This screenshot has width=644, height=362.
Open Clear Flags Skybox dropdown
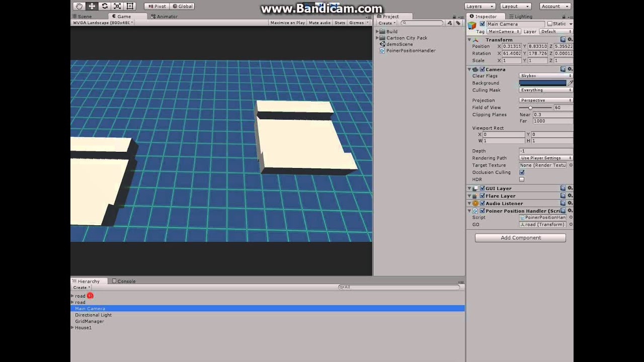(546, 76)
